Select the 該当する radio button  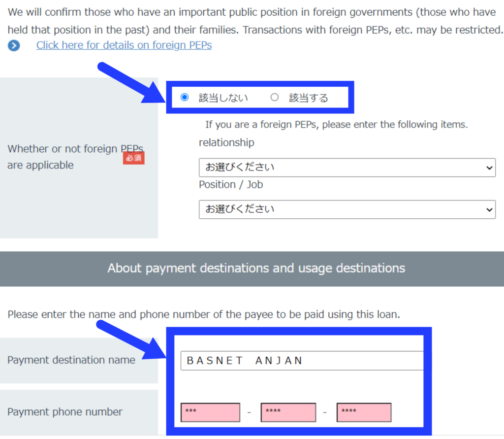[275, 98]
